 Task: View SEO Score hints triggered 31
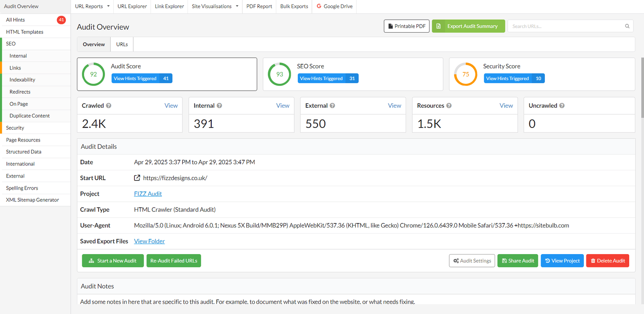[328, 78]
